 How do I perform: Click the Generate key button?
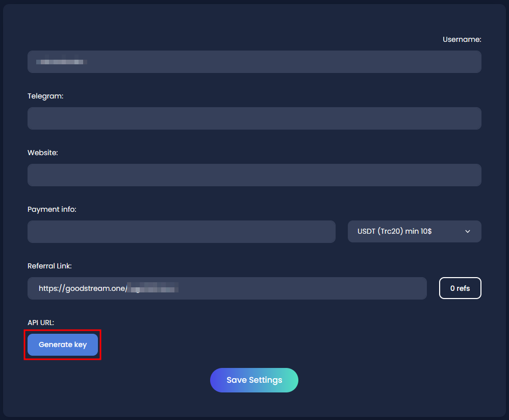(63, 344)
